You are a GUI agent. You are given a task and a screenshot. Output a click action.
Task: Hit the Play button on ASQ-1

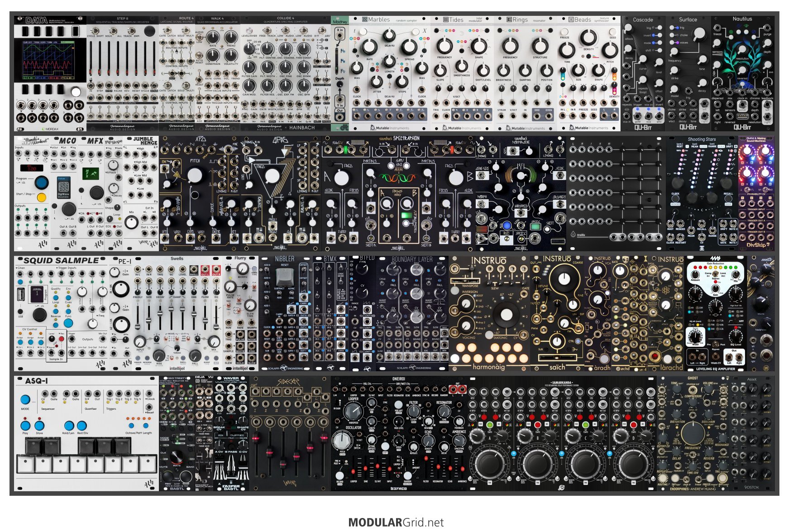coord(25,426)
